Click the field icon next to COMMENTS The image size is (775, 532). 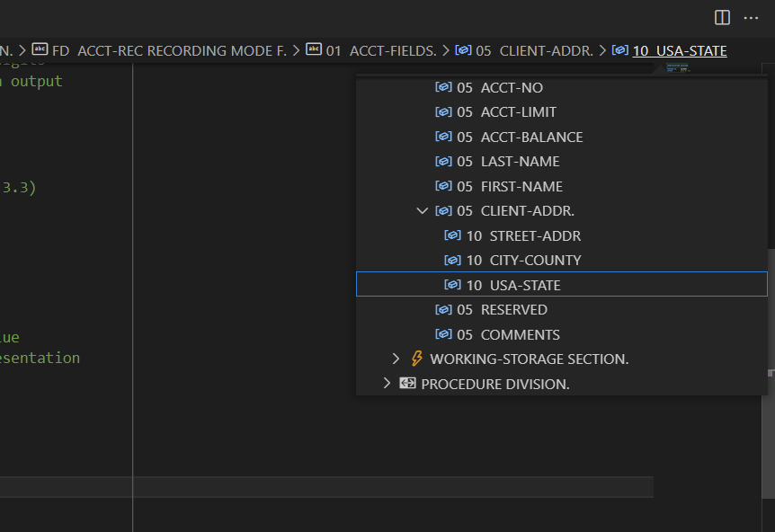(x=443, y=334)
